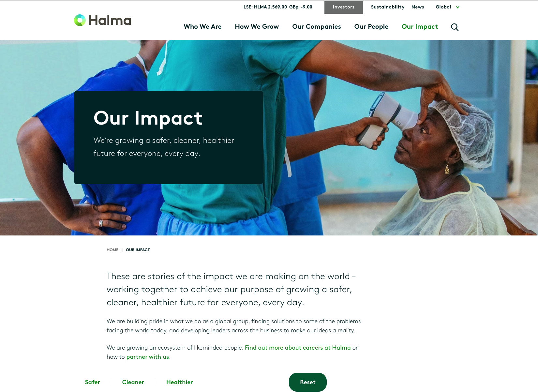
Task: Open the Investors tab
Action: pos(343,7)
